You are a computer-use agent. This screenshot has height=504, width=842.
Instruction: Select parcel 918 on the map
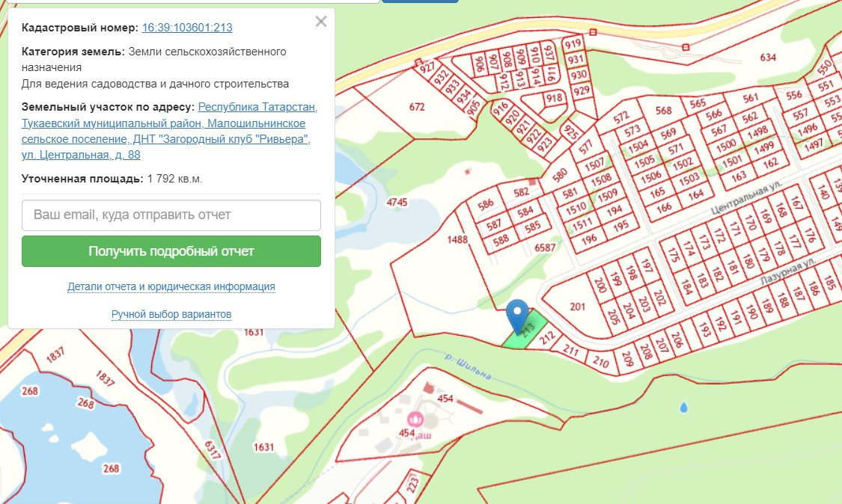(554, 98)
